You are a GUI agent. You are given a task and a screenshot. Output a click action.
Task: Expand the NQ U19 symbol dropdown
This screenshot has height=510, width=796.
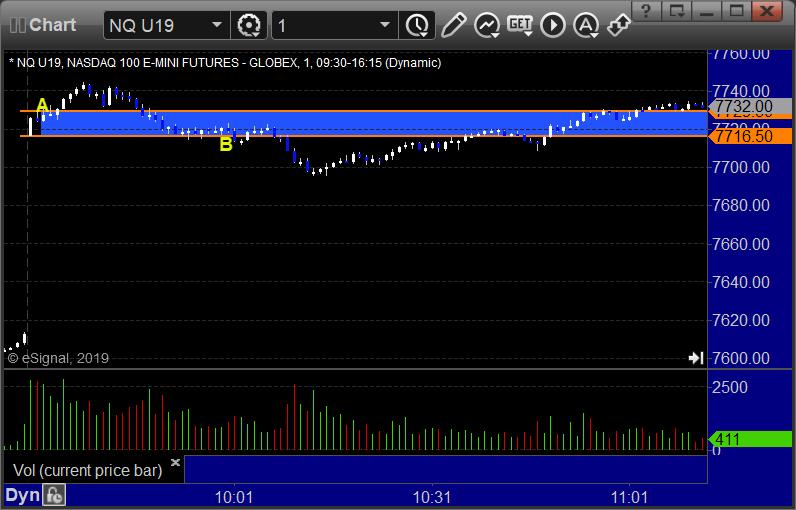click(x=217, y=25)
